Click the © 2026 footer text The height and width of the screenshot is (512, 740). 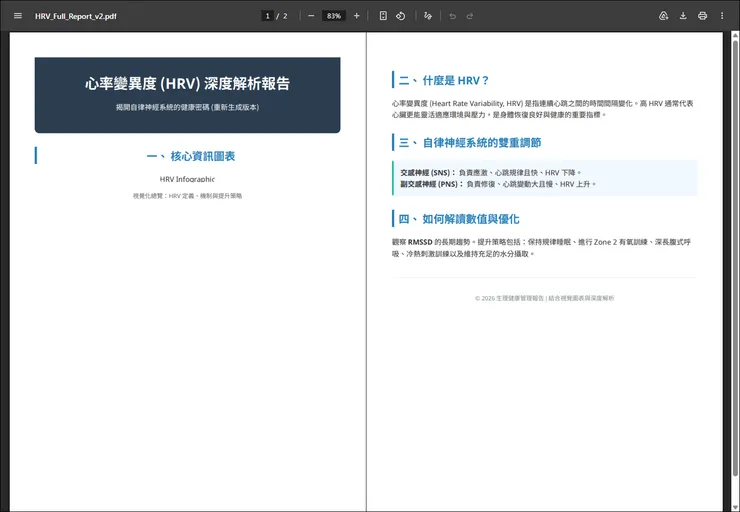click(x=545, y=298)
